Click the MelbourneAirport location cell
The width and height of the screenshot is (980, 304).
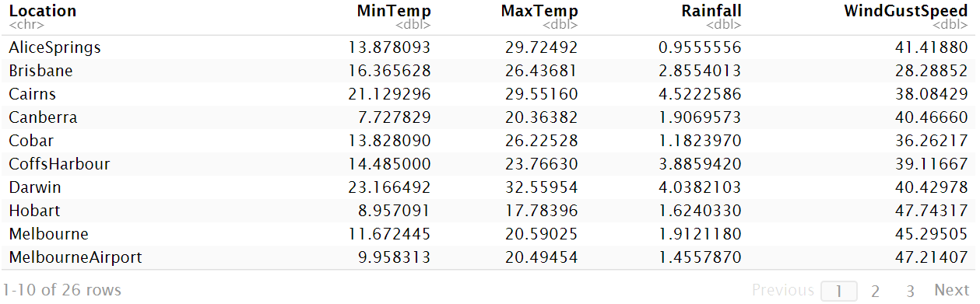tap(76, 257)
